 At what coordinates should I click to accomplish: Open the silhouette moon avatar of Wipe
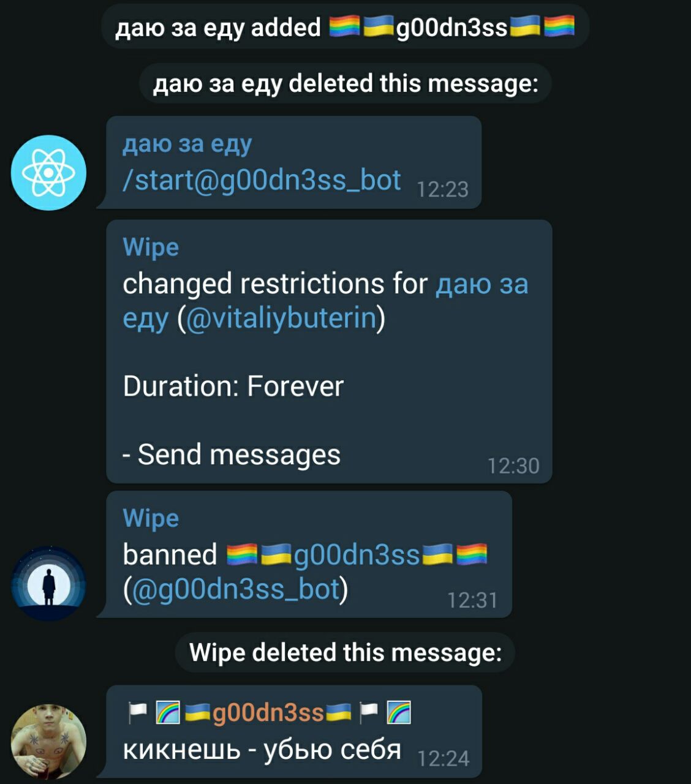coord(49,583)
